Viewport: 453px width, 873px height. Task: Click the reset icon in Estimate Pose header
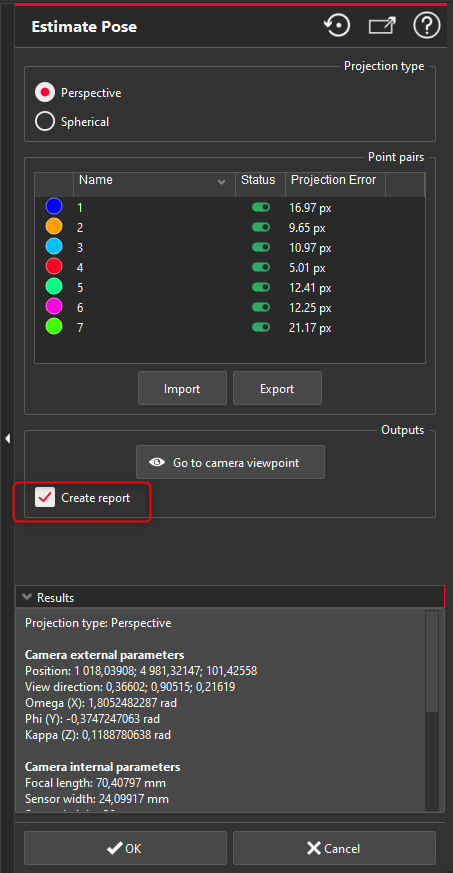[x=337, y=26]
